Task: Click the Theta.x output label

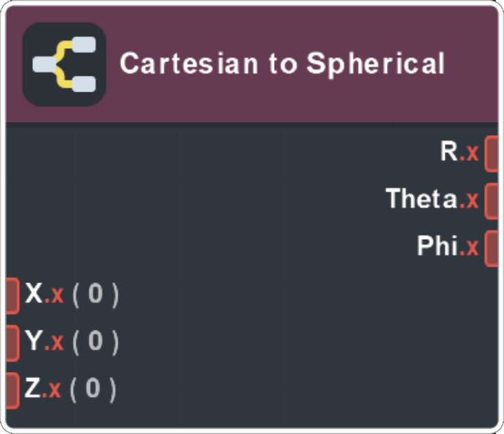Action: click(x=432, y=200)
